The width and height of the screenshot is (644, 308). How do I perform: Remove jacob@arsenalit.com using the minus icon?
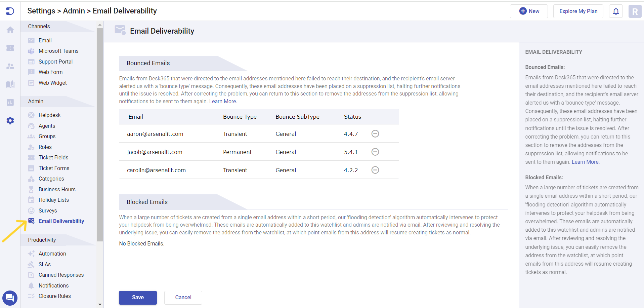[375, 152]
